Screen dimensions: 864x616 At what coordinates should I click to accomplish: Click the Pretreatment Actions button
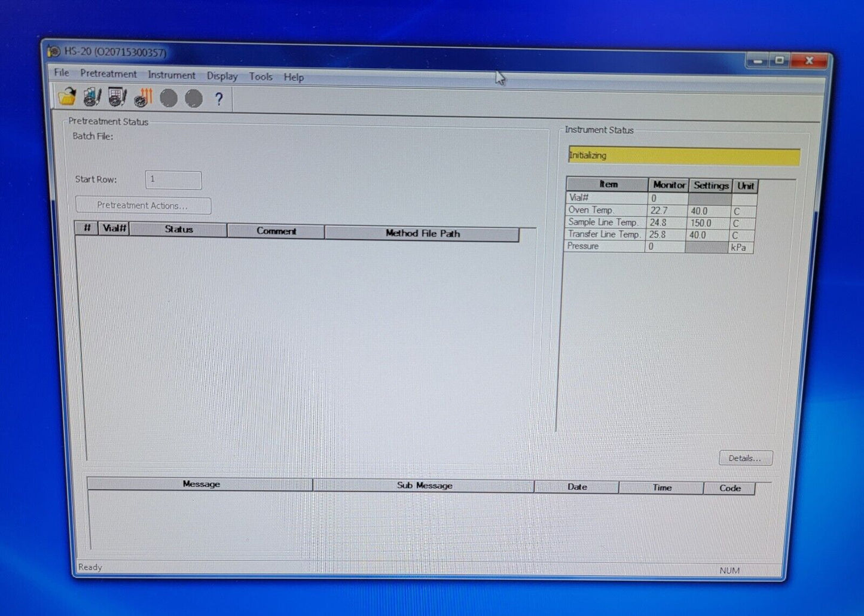coord(144,205)
